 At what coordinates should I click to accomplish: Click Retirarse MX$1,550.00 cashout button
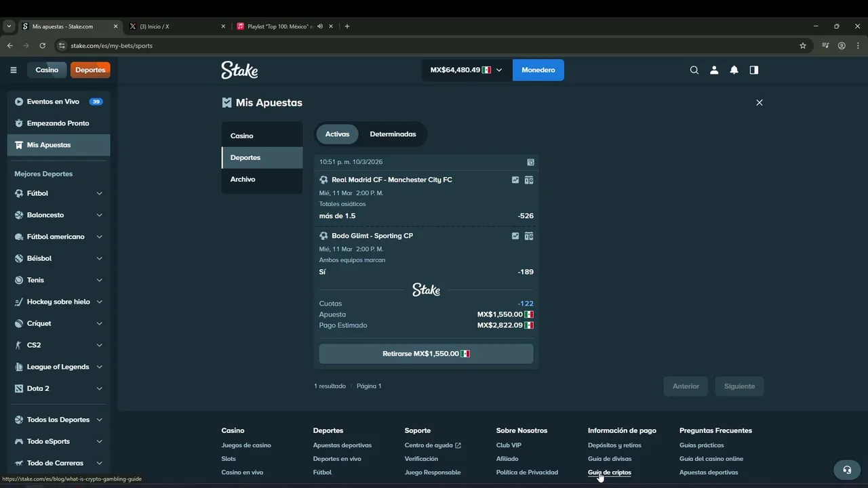pos(426,354)
